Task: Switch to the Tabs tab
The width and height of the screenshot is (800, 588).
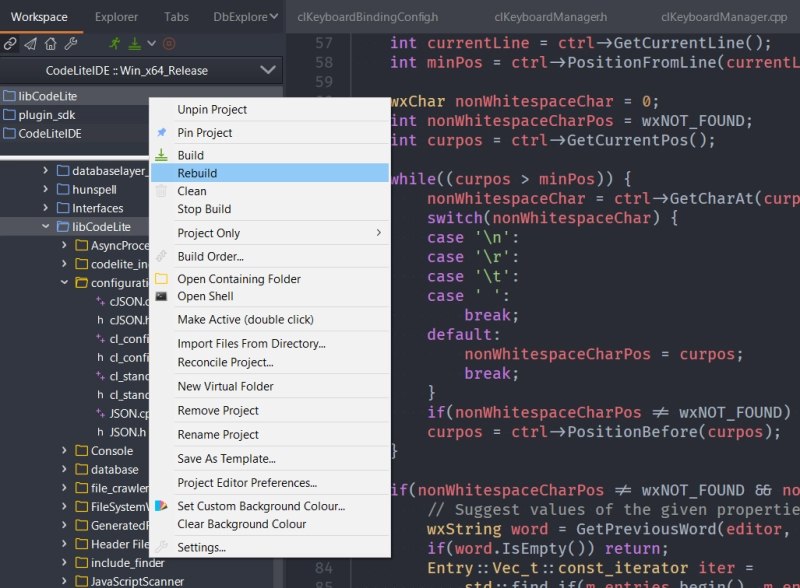Action: (177, 17)
